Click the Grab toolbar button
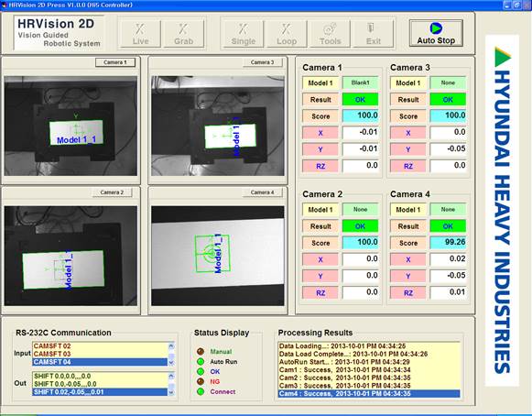The width and height of the screenshot is (532, 416). (183, 34)
